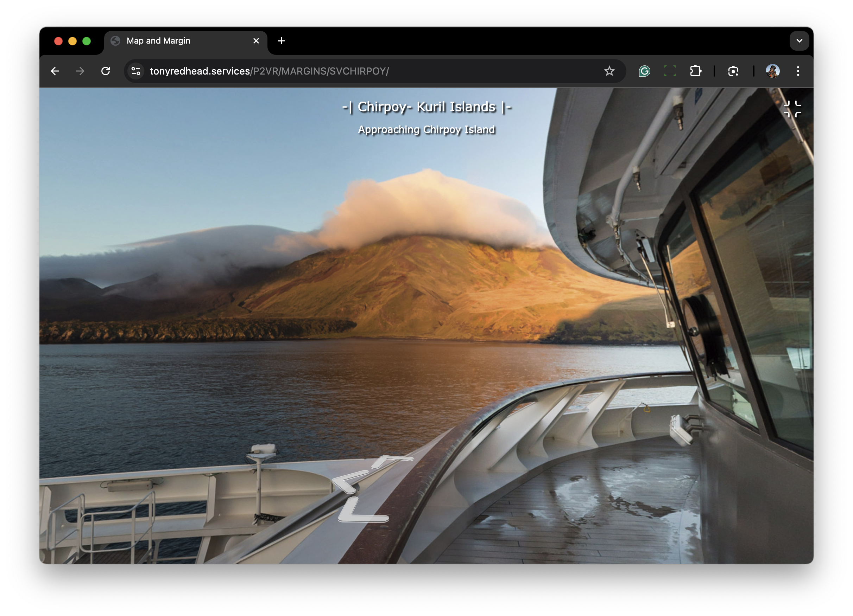Click the Google Lens camera search icon
The height and width of the screenshot is (616, 853).
click(x=733, y=71)
